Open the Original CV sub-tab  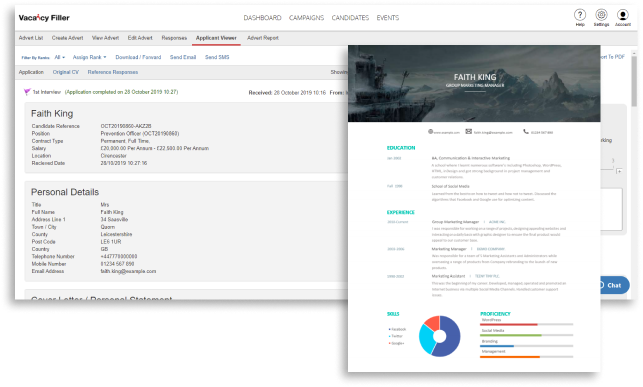66,72
